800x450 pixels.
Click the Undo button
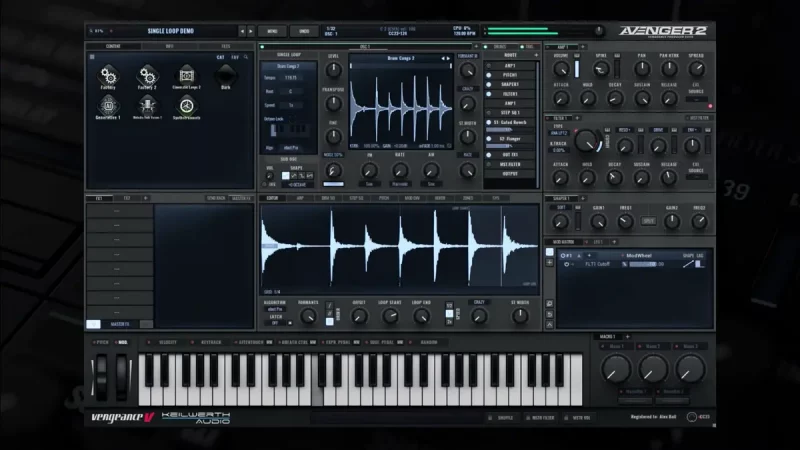(304, 31)
